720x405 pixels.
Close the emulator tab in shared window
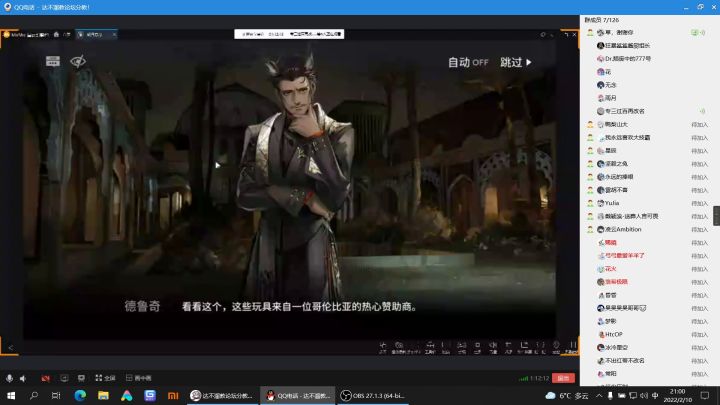(114, 34)
